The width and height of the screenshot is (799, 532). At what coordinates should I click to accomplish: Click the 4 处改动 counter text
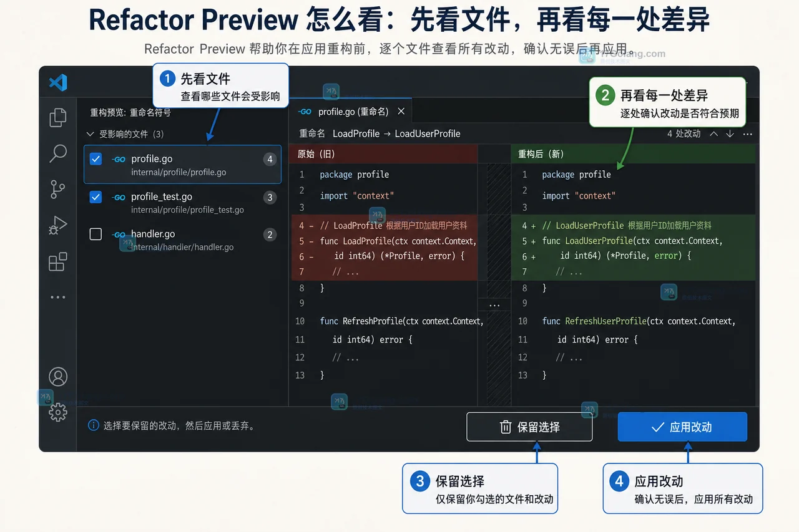(x=684, y=133)
